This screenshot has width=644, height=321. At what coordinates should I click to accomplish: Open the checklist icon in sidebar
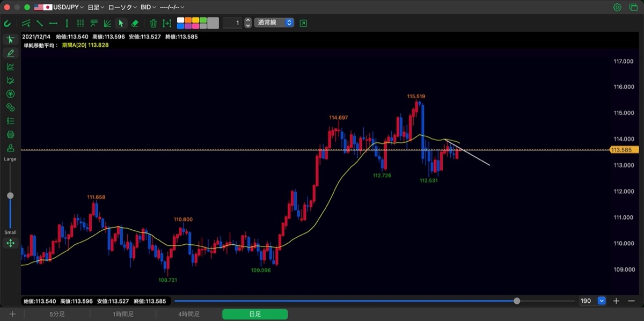coord(10,121)
